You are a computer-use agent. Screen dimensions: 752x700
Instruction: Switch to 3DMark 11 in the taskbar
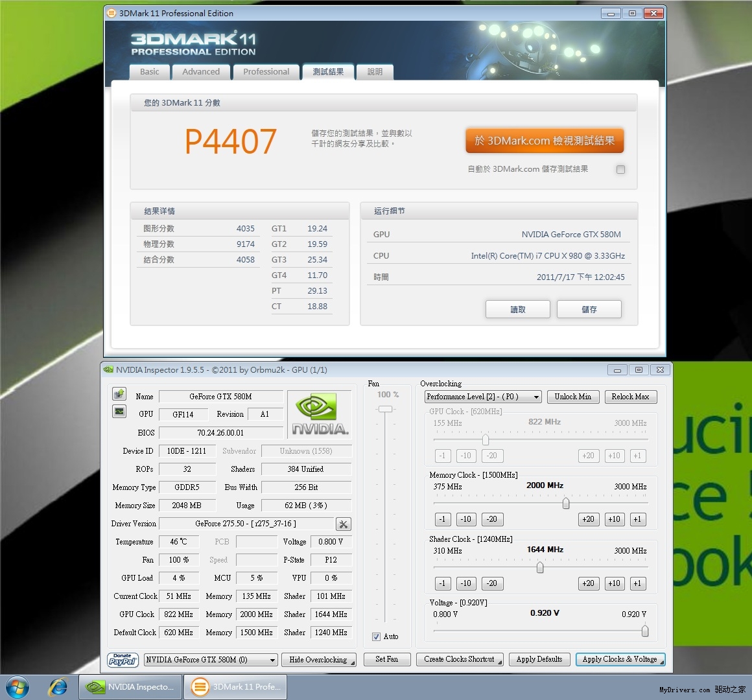click(236, 687)
